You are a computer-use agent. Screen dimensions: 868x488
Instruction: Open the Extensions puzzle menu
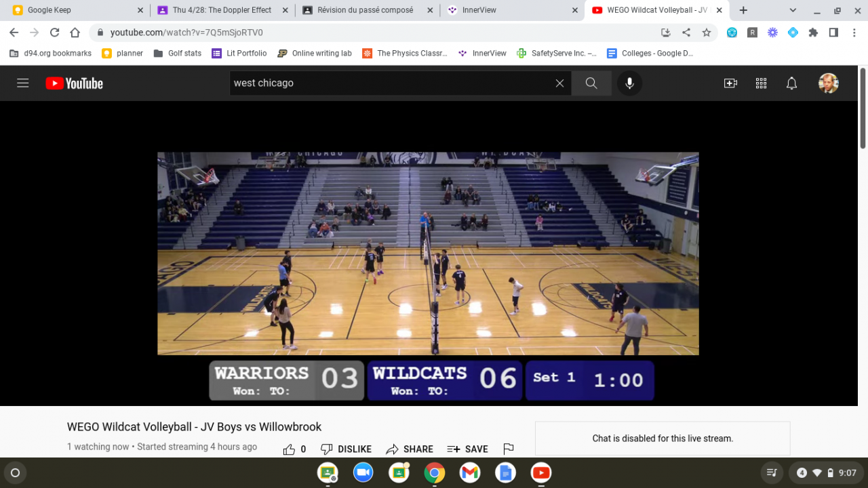coord(813,33)
